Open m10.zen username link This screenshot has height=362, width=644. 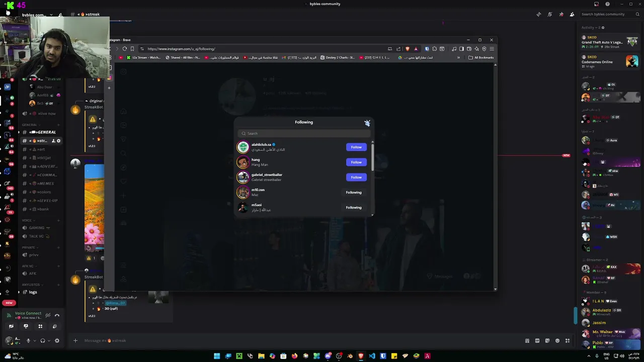(258, 190)
